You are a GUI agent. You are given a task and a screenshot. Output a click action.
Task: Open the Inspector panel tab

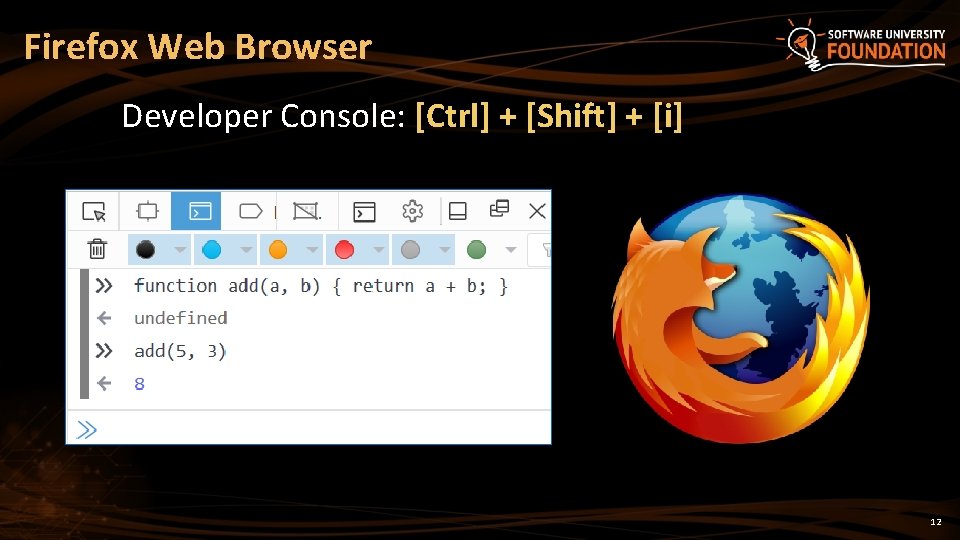147,211
